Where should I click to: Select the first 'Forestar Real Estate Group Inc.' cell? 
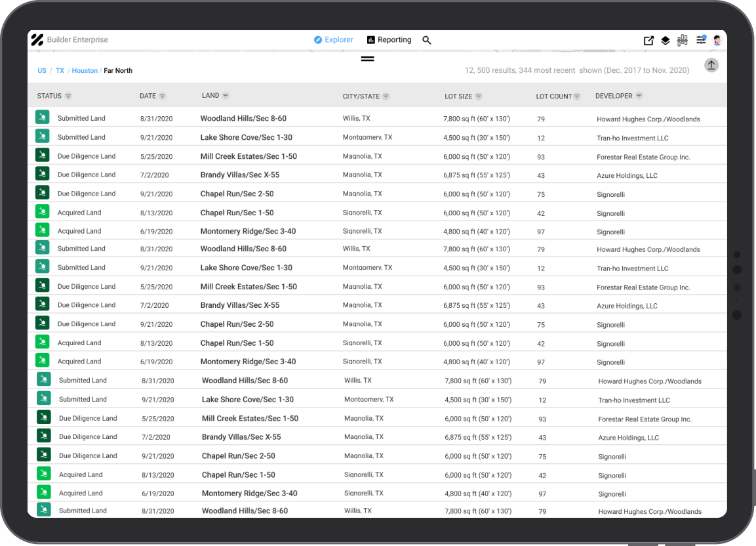point(643,157)
